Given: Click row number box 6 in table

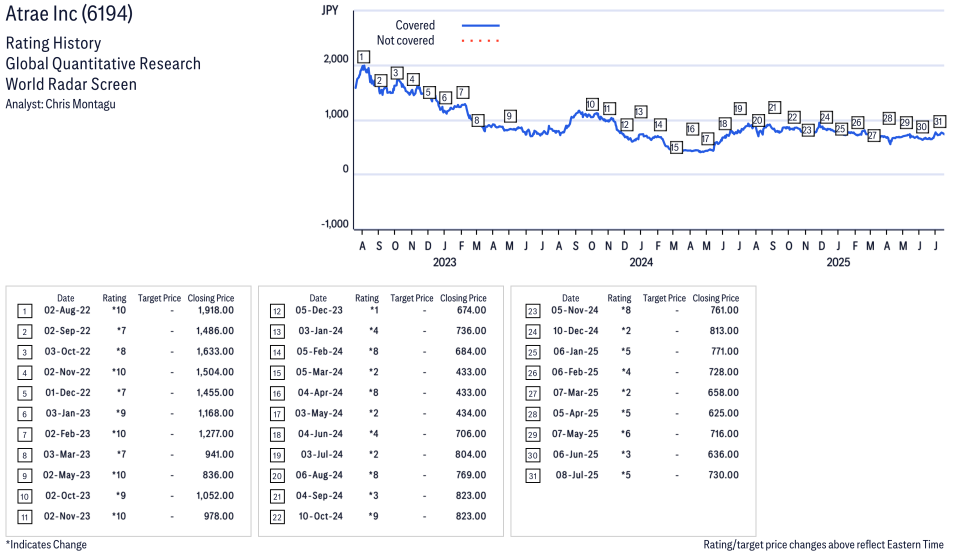Looking at the screenshot, I should point(24,415).
